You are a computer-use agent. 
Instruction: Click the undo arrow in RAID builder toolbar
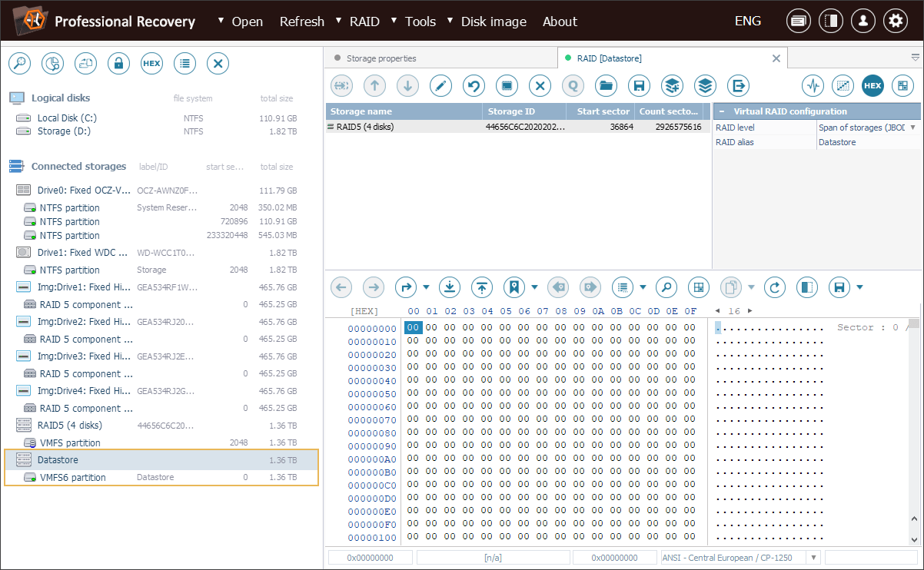(474, 85)
